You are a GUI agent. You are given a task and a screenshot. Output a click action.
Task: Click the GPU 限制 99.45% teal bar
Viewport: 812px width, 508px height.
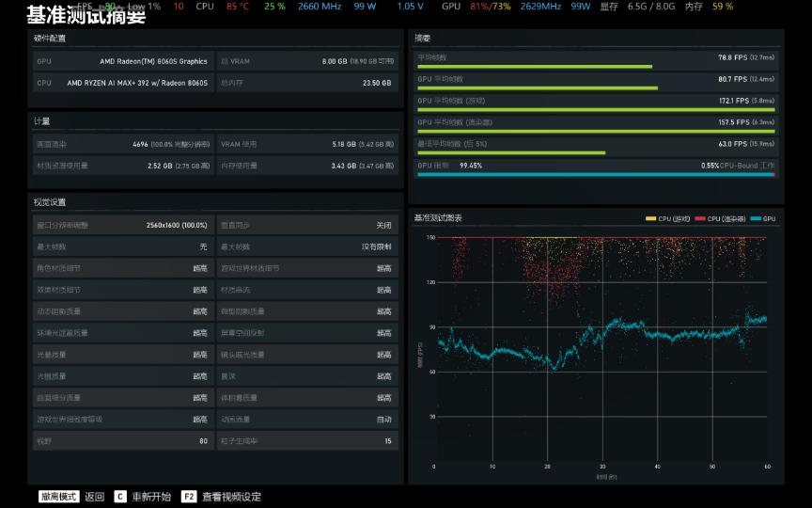coord(594,174)
